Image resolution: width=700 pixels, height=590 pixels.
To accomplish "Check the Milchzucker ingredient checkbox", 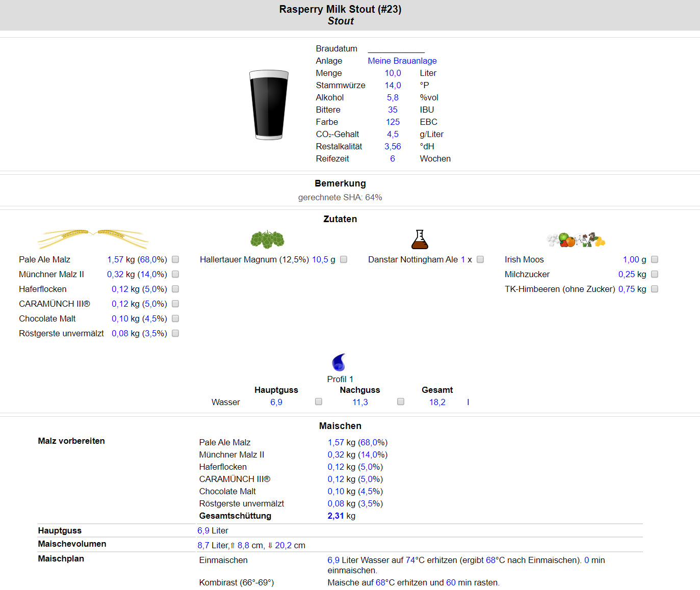I will point(655,274).
